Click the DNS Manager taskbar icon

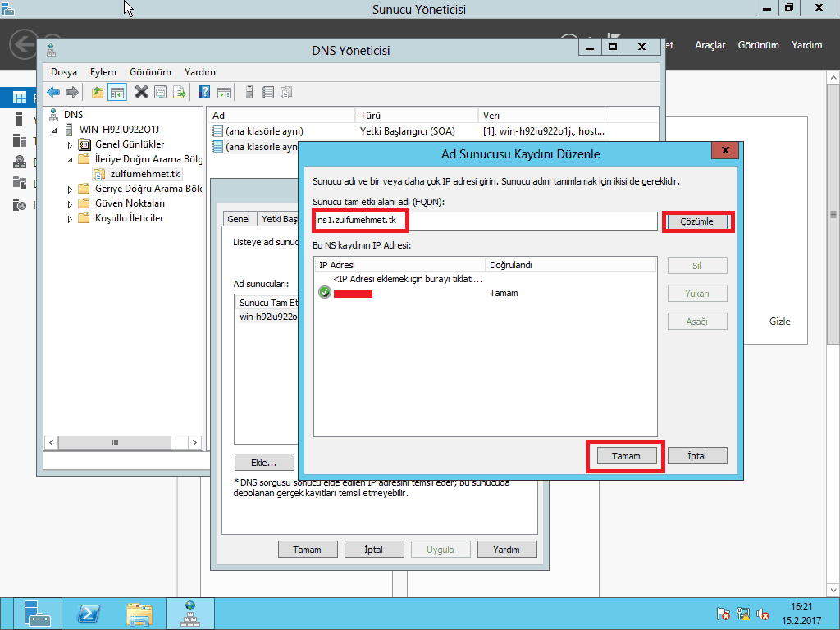(190, 614)
